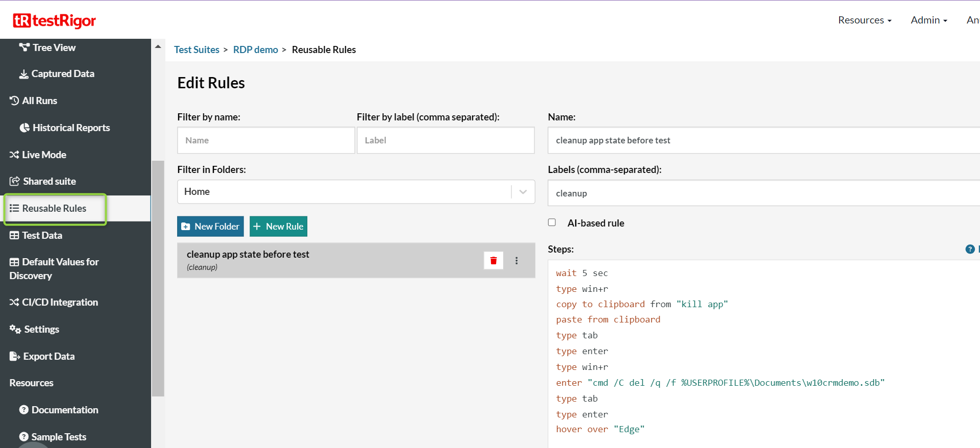This screenshot has width=980, height=448.
Task: Click the testRigor logo
Action: (55, 20)
